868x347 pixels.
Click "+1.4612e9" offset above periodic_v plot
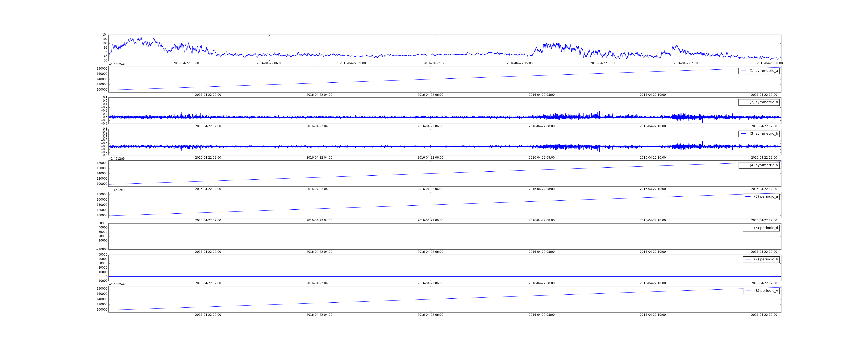(x=117, y=284)
